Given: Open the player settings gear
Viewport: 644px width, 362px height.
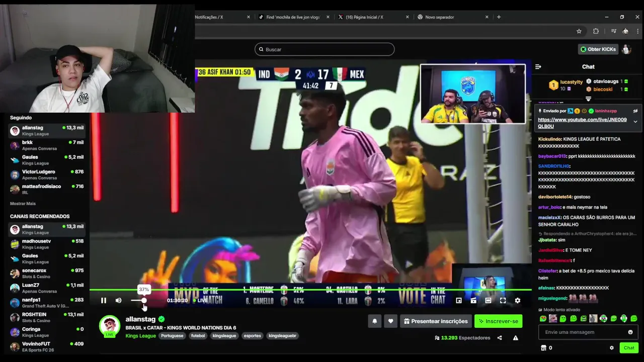Looking at the screenshot, I should (x=518, y=301).
